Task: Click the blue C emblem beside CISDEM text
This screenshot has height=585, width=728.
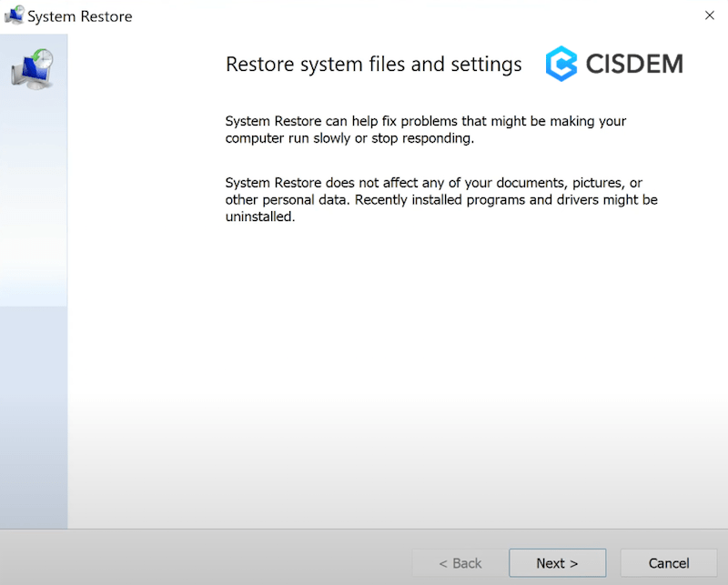Action: (561, 64)
